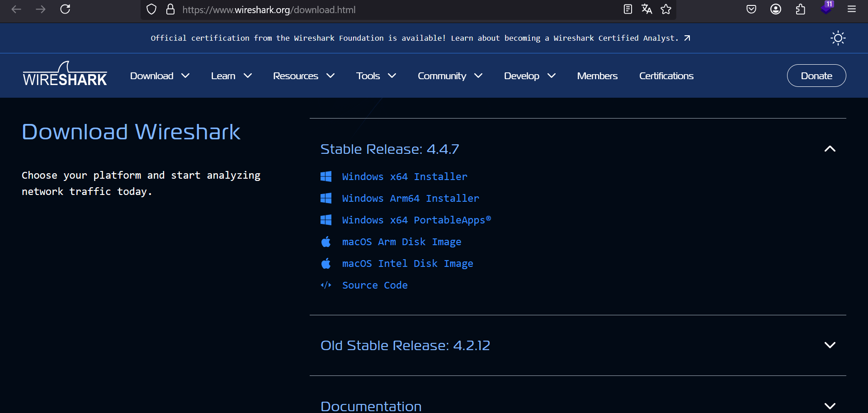Click the Old Stable Release: 4.2.12 heading
Screen dimensions: 868x413
405,345
